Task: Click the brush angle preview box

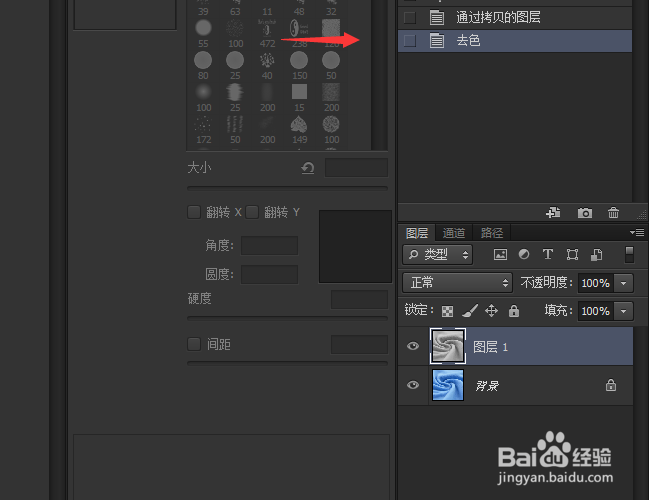Action: (x=355, y=246)
